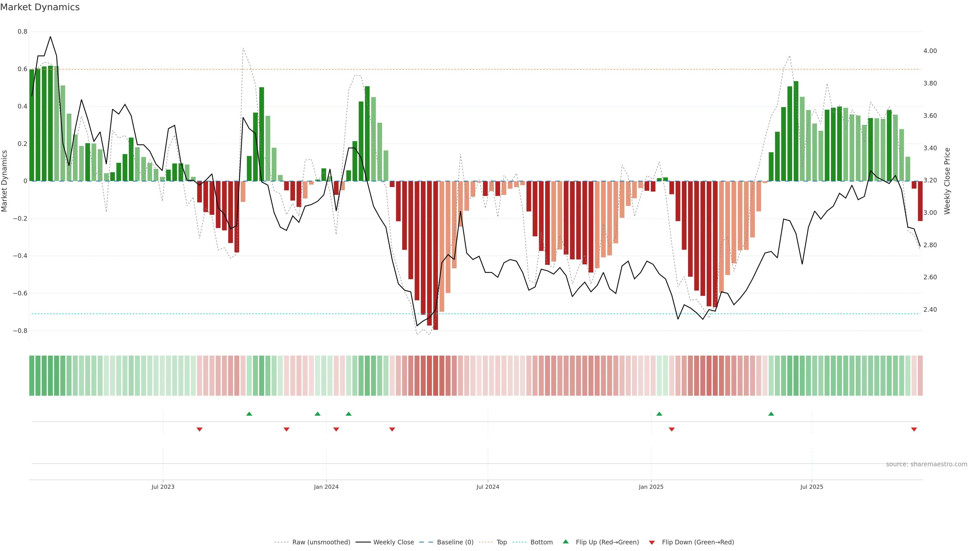This screenshot has height=551, width=980.
Task: Click the first red flip-down marker after Jul 2023
Action: coord(199,429)
